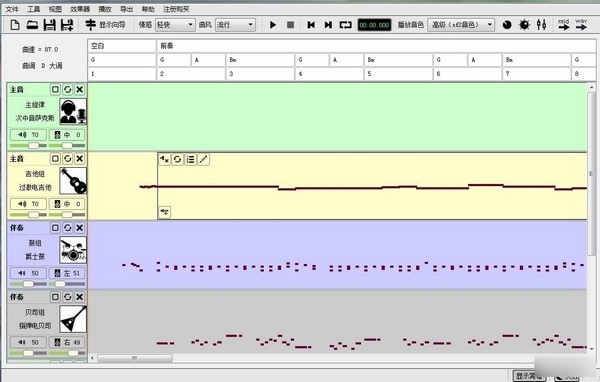Open the 情感 dropdown showing 轻快
This screenshot has width=600, height=382.
pos(175,25)
